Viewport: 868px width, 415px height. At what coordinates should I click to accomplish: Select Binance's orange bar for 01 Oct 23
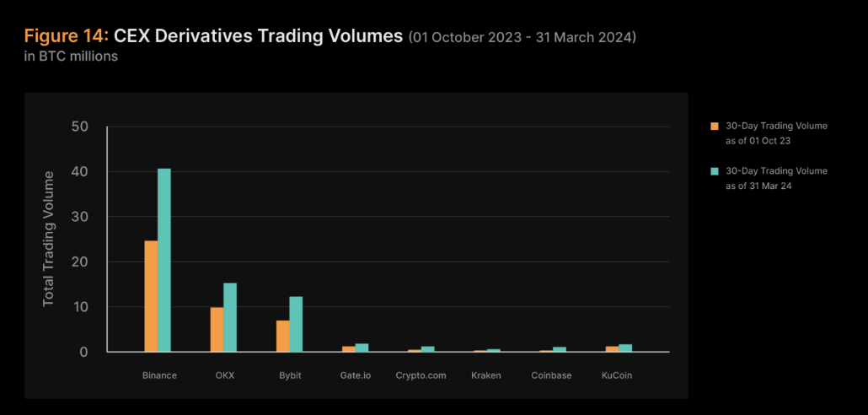pos(151,296)
